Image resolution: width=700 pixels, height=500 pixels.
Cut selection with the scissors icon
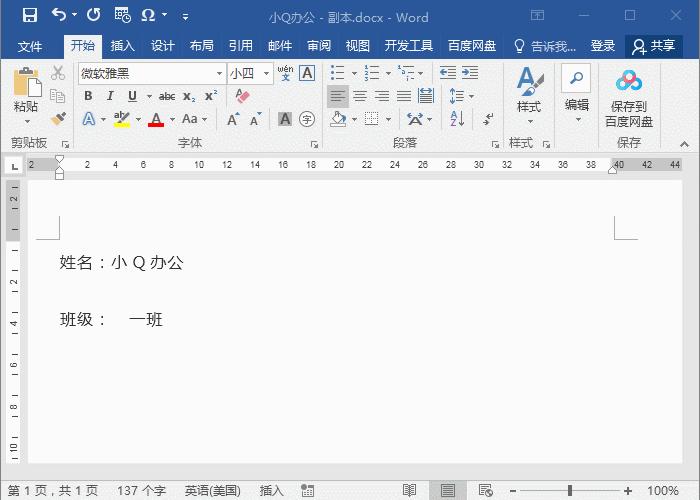(x=58, y=73)
